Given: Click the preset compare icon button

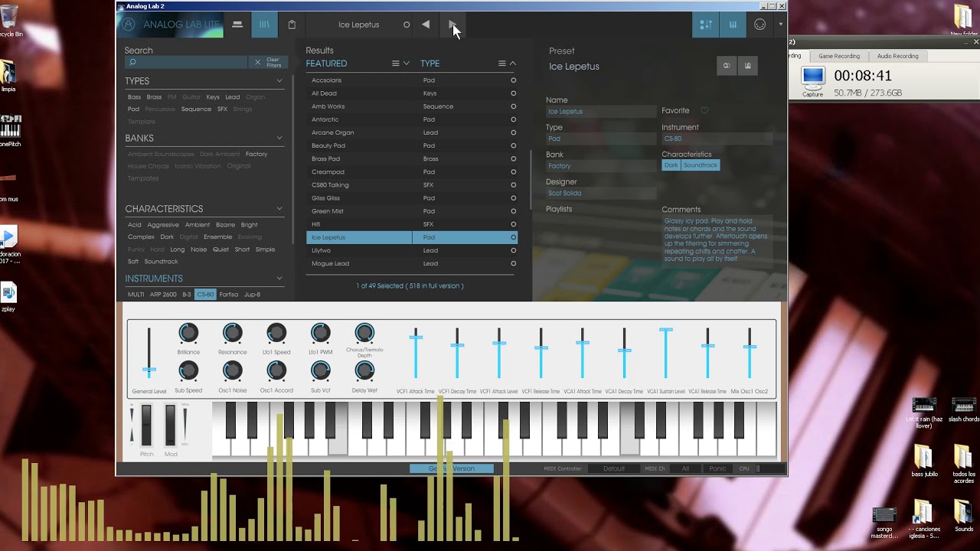Looking at the screenshot, I should [x=727, y=66].
